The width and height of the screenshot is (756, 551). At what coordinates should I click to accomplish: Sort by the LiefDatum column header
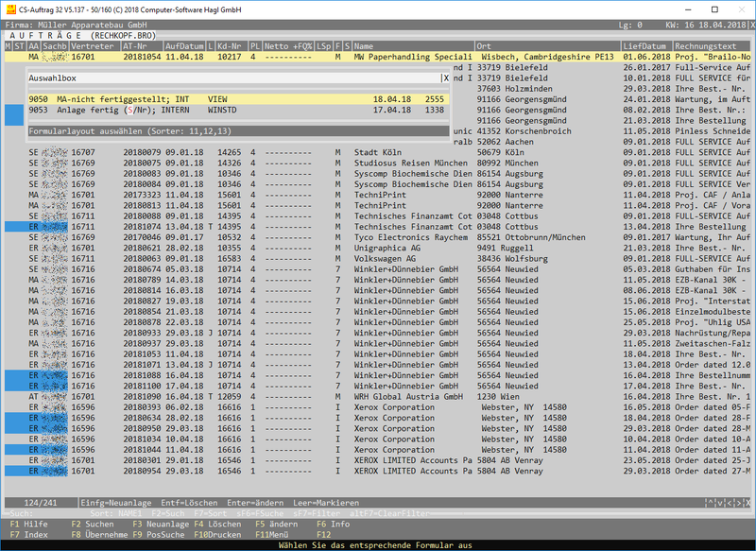click(x=645, y=46)
